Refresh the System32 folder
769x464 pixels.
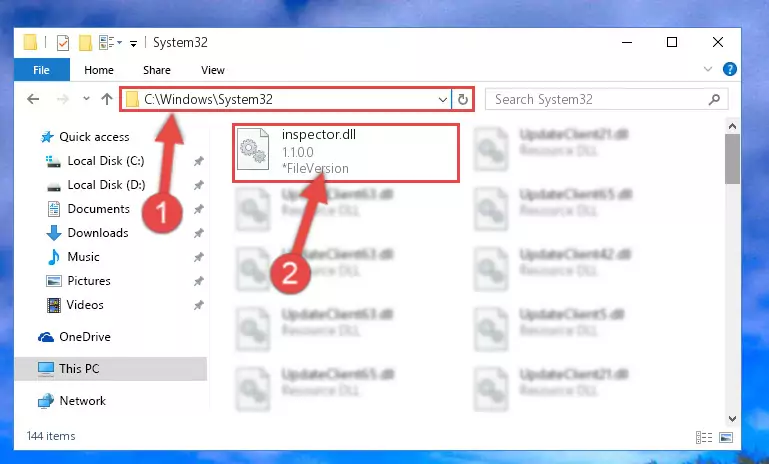462,100
